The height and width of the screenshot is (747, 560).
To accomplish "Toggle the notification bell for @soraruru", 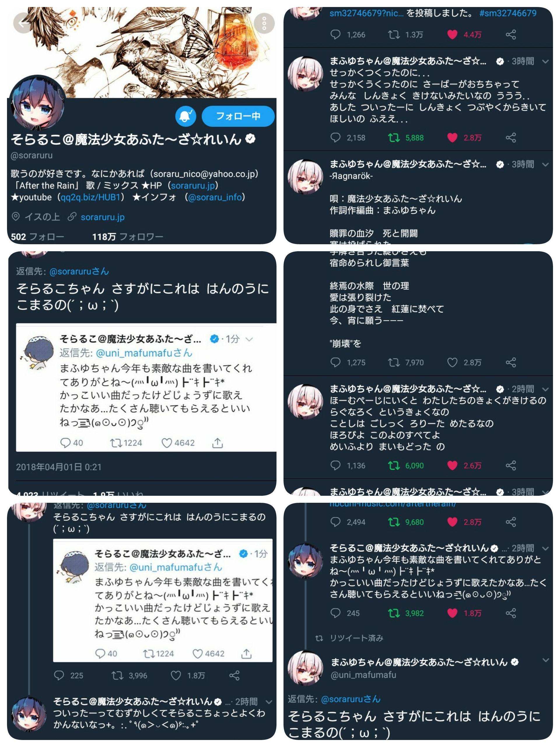I will click(x=186, y=116).
